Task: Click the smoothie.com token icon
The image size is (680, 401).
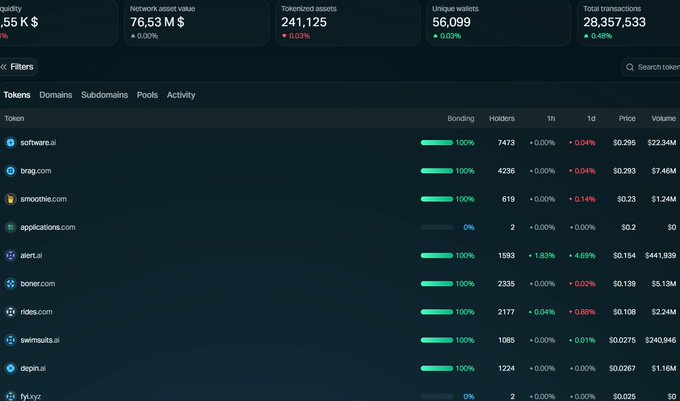Action: click(x=10, y=199)
